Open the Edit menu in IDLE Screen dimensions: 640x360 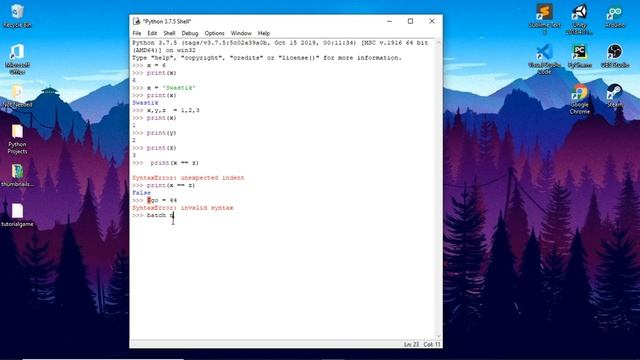(152, 33)
